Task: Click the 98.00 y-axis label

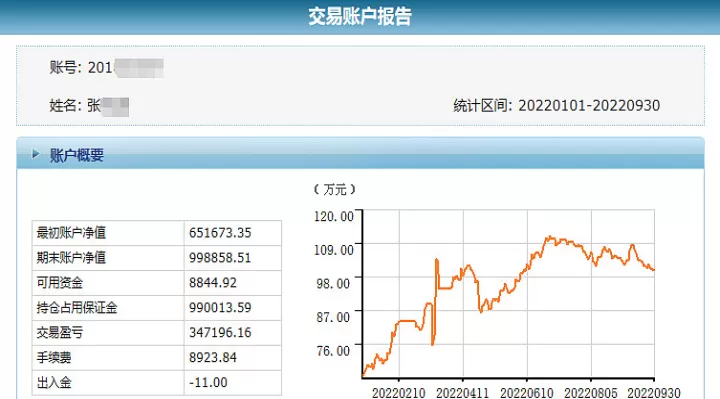Action: click(333, 283)
